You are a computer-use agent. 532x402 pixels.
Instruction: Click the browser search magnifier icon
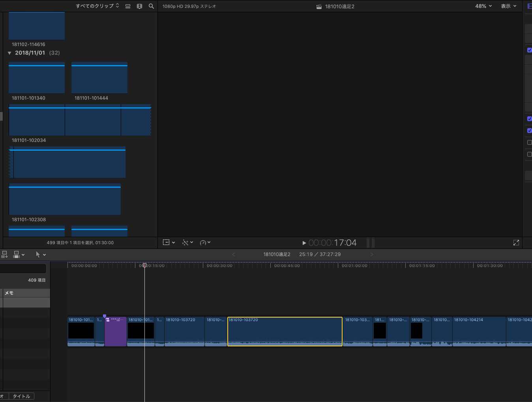pos(151,6)
